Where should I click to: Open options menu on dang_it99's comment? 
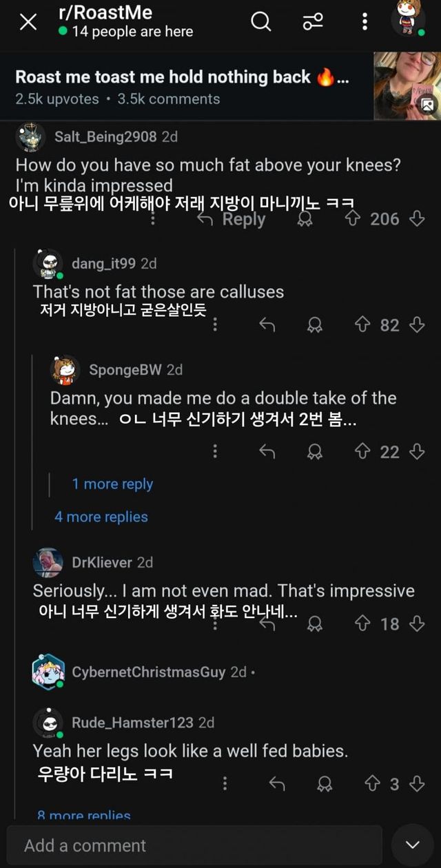pos(214,324)
